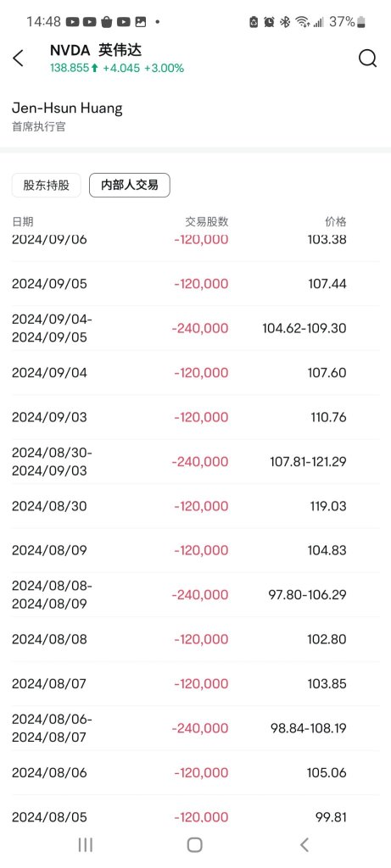This screenshot has width=391, height=868.
Task: Select the 内部人交易 tab
Action: (130, 186)
